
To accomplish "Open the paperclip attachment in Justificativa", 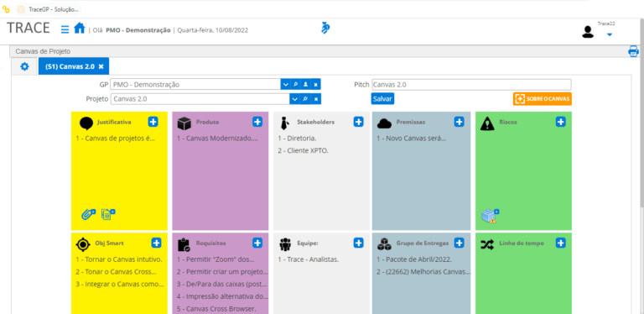I will (x=88, y=215).
